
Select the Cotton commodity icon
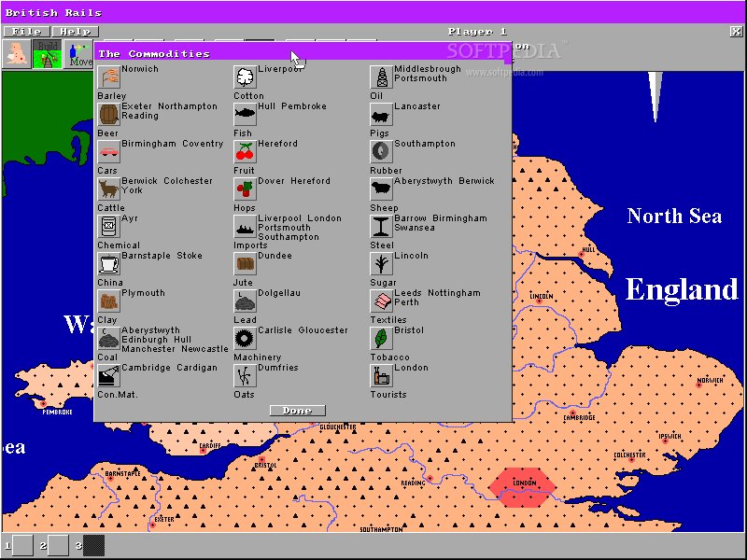[x=246, y=77]
